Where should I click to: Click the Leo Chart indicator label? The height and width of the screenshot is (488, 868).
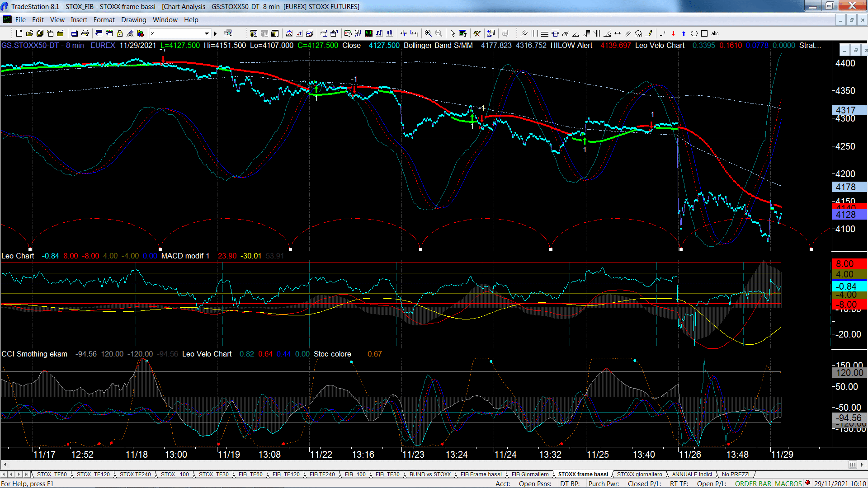18,256
